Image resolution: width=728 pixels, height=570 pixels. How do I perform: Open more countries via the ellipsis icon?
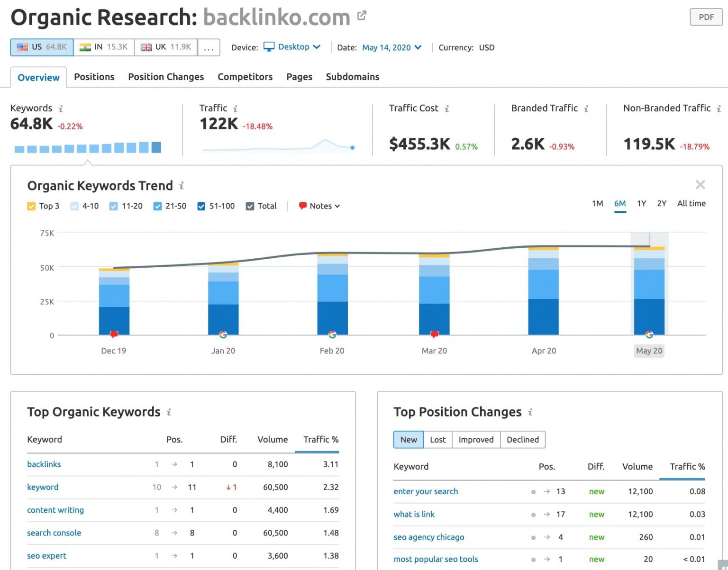[x=209, y=47]
